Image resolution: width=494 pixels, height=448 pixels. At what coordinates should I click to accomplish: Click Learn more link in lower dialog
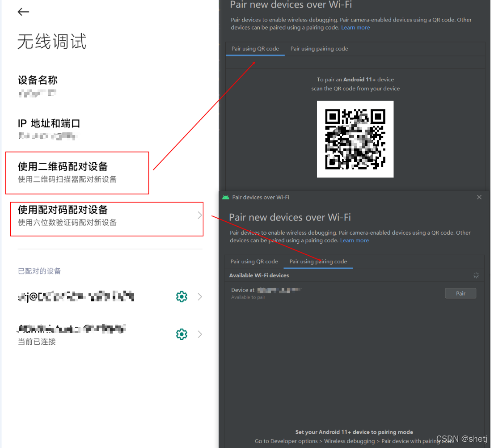(355, 241)
